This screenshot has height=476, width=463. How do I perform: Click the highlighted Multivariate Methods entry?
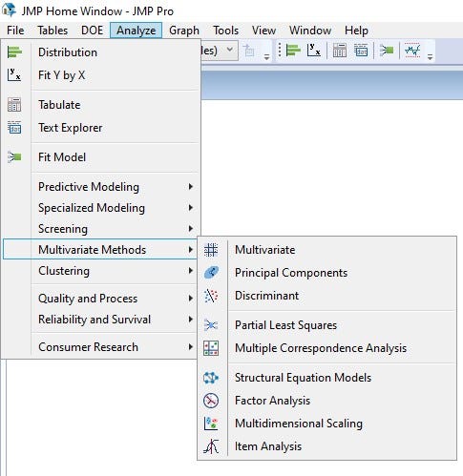(x=100, y=250)
